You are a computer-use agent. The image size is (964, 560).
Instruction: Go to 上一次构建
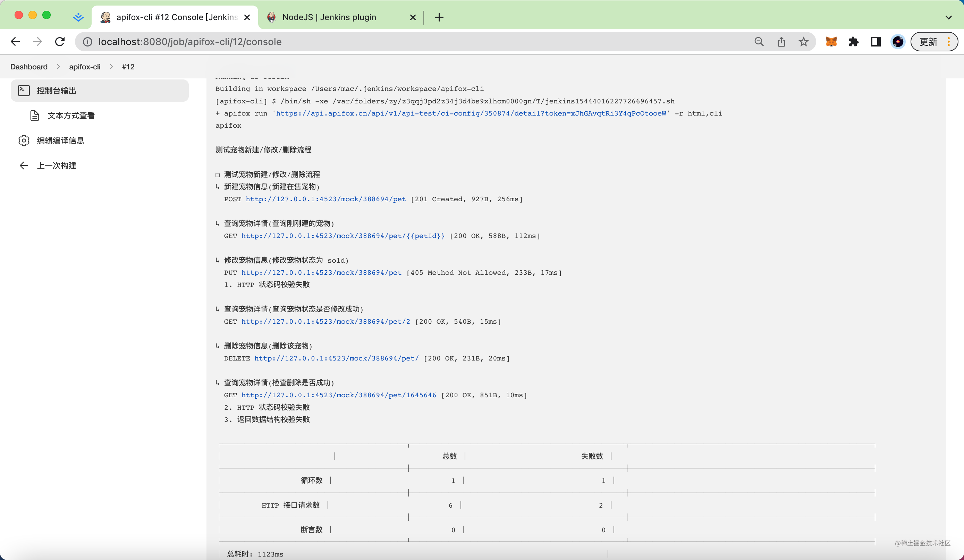click(56, 165)
